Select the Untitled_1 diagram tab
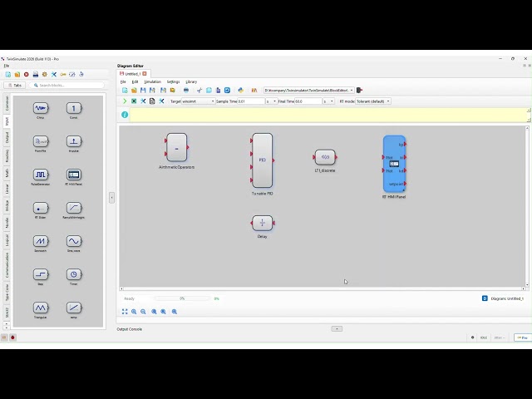This screenshot has height=399, width=532. click(x=132, y=74)
